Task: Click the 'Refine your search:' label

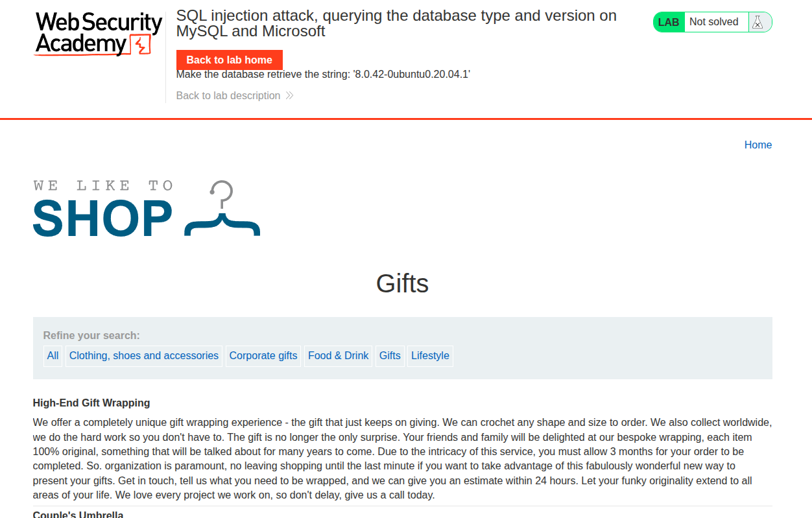Action: coord(91,336)
